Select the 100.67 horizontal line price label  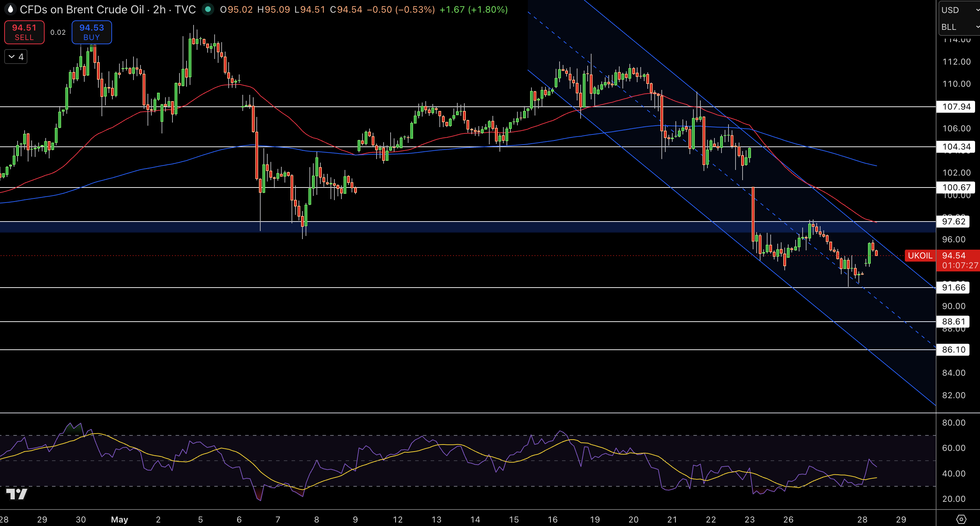click(956, 187)
